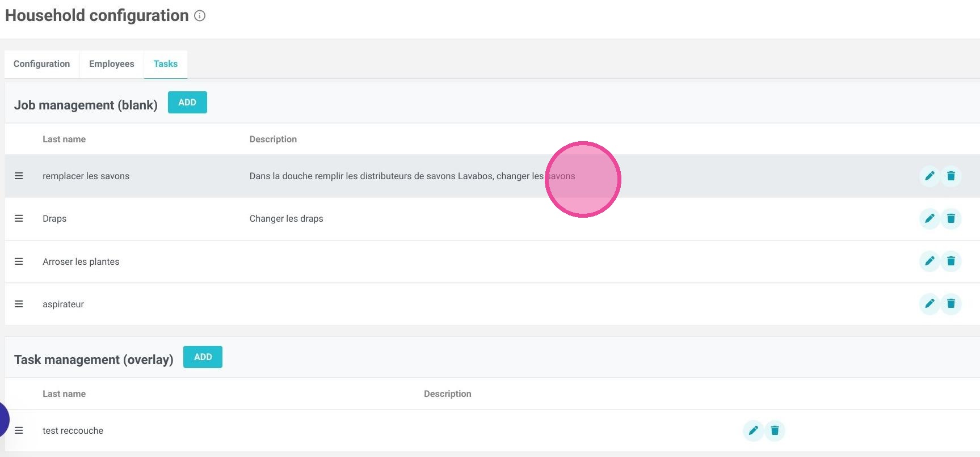Grab reorder handle for 'remplacer les savons'
The width and height of the screenshot is (980, 457).
pos(19,176)
